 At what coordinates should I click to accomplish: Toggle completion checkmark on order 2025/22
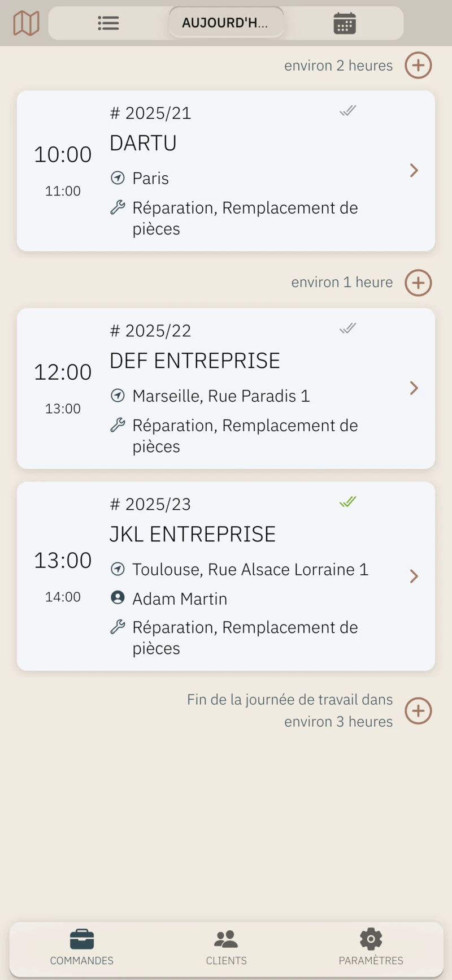(x=348, y=328)
